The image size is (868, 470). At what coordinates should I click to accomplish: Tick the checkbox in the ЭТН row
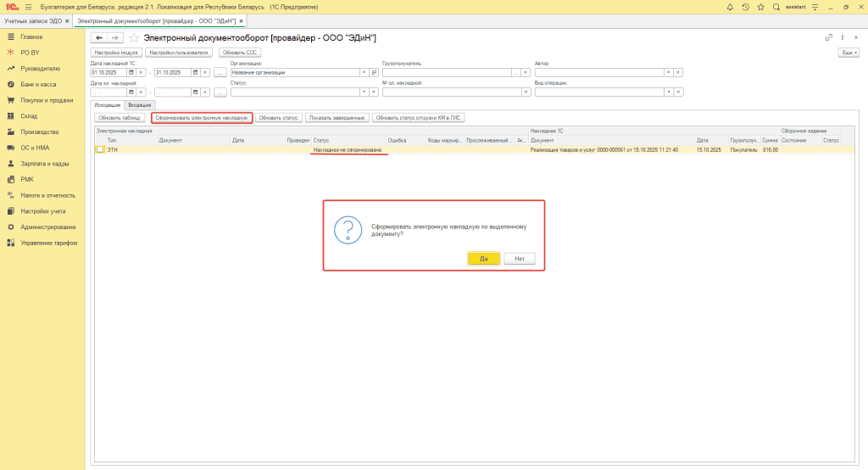coord(100,149)
